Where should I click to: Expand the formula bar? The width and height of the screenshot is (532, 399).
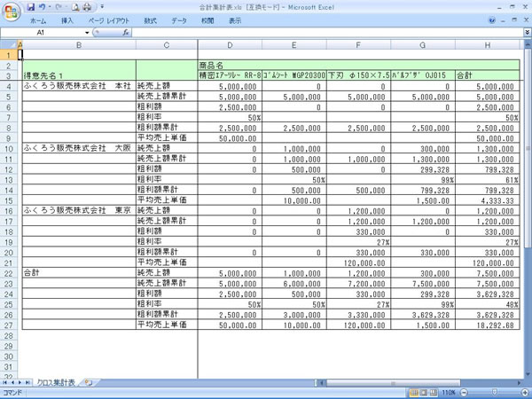coord(528,32)
